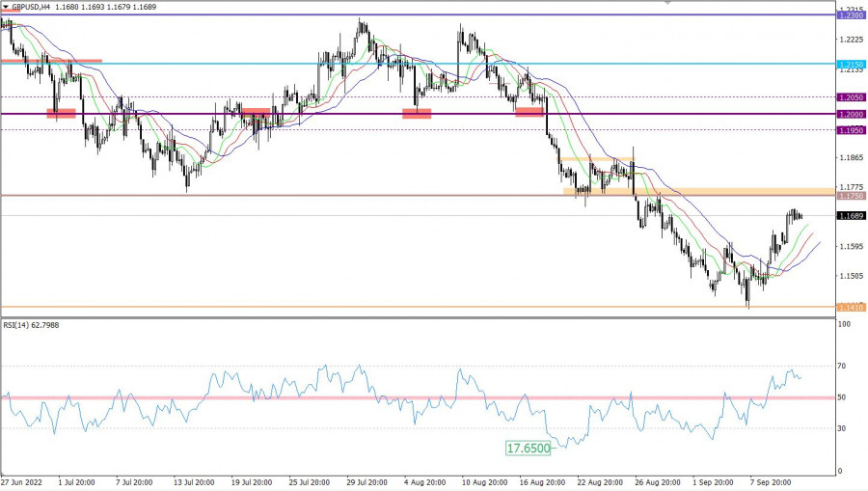Click the current price 1.1689 label

pos(851,216)
